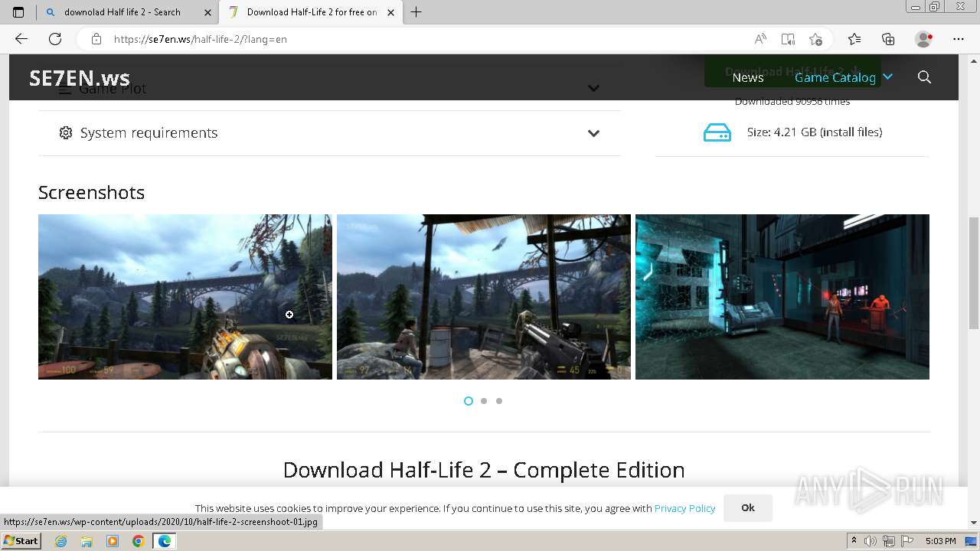
Task: Open the media player taskbar icon
Action: 113,541
